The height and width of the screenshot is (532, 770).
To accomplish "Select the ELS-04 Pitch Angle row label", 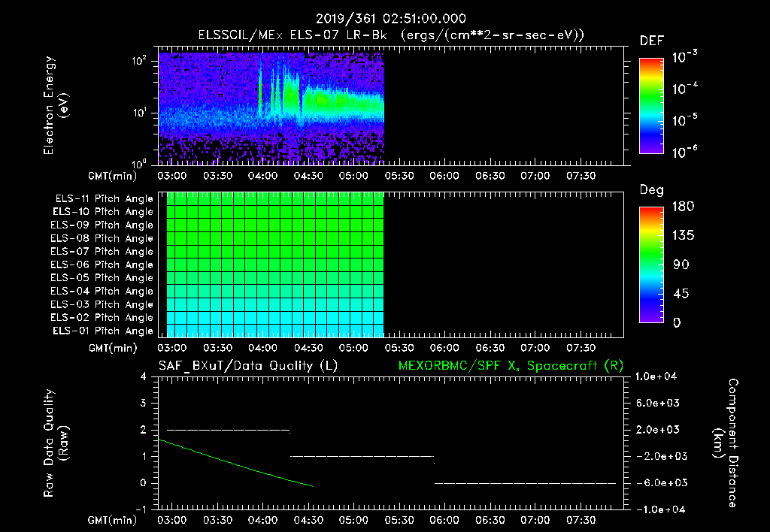I will [102, 291].
